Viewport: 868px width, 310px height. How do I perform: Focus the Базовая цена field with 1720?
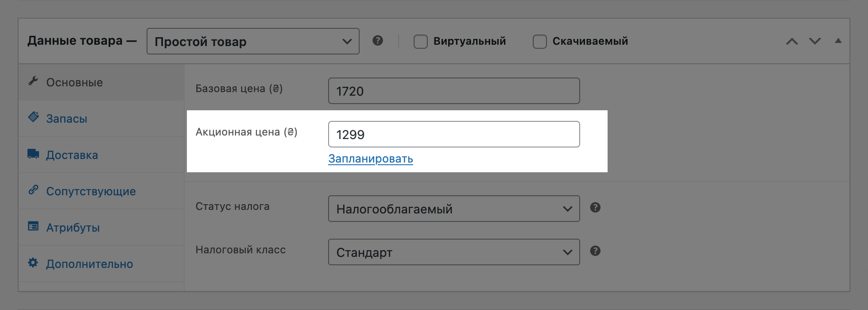click(454, 91)
